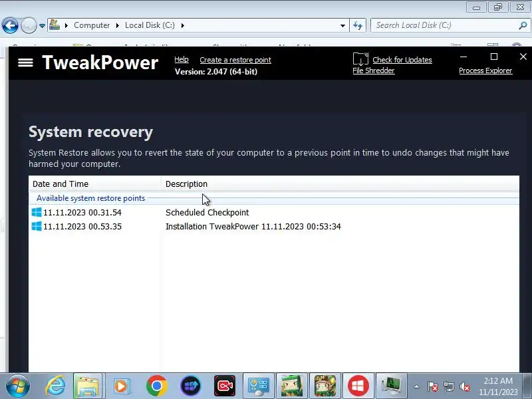Click the muted volume tray icon
532x399 pixels.
click(x=465, y=386)
